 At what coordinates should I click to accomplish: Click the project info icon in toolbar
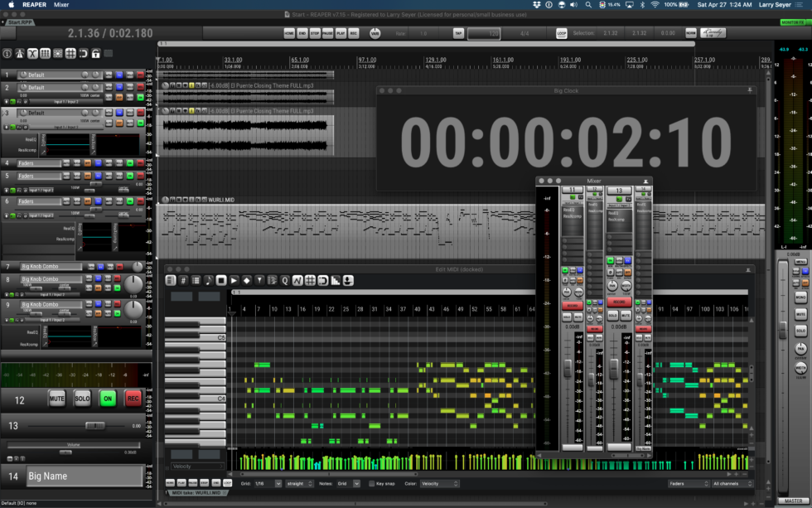point(7,54)
